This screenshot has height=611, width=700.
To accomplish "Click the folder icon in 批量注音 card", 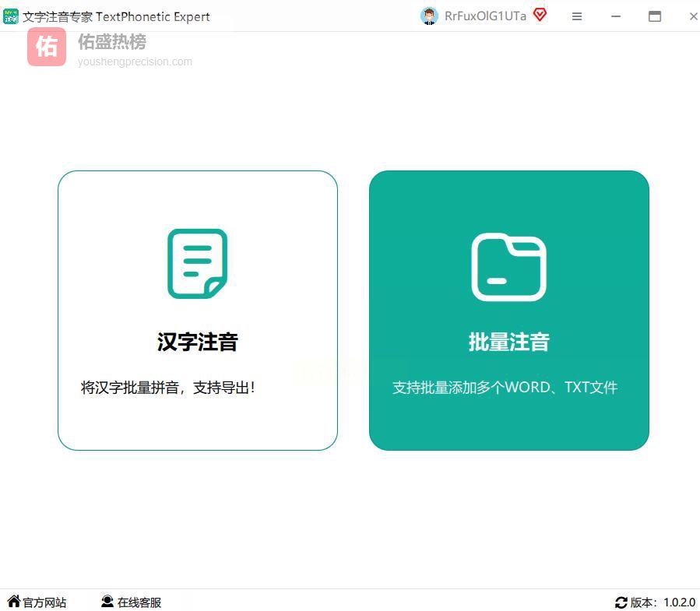I will pyautogui.click(x=508, y=267).
